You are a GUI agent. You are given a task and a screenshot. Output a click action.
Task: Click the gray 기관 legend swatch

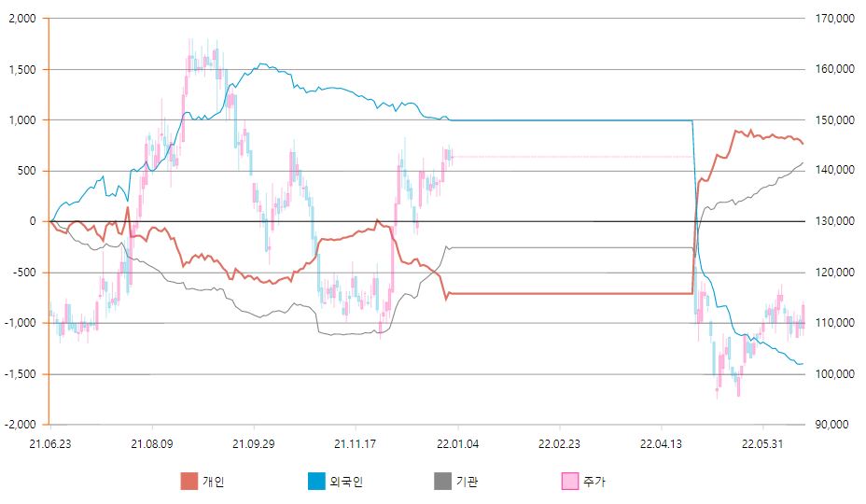[442, 481]
